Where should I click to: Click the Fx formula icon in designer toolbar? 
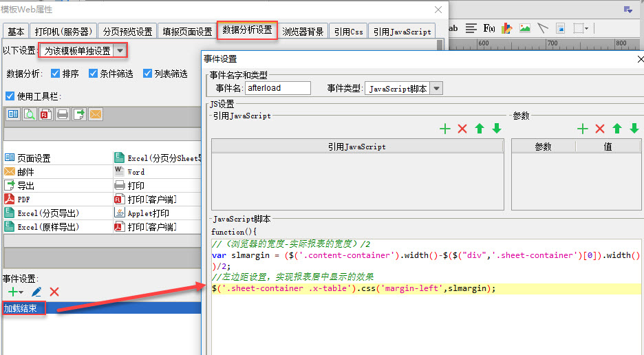pos(489,28)
